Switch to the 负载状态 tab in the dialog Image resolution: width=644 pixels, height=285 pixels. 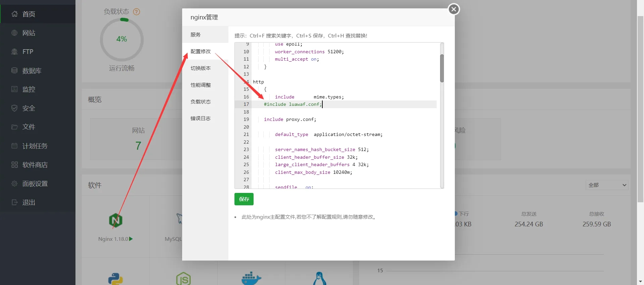click(205, 101)
